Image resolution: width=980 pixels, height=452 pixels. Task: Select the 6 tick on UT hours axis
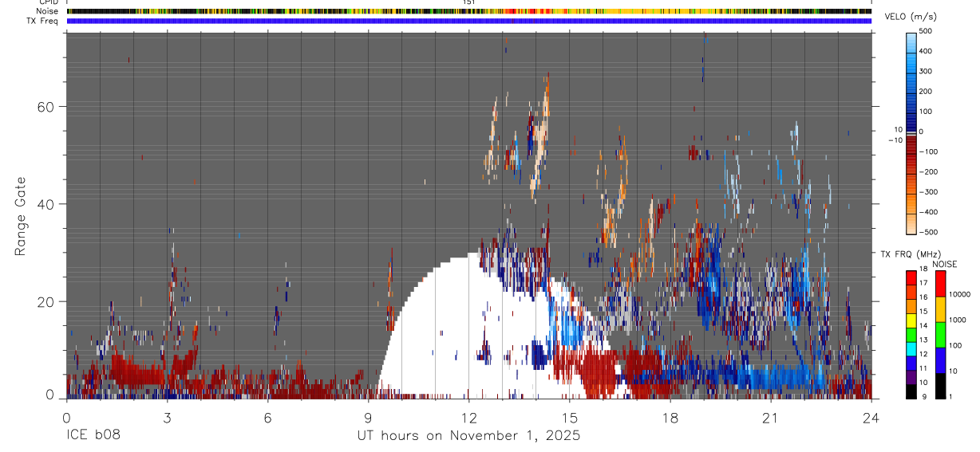click(x=267, y=417)
